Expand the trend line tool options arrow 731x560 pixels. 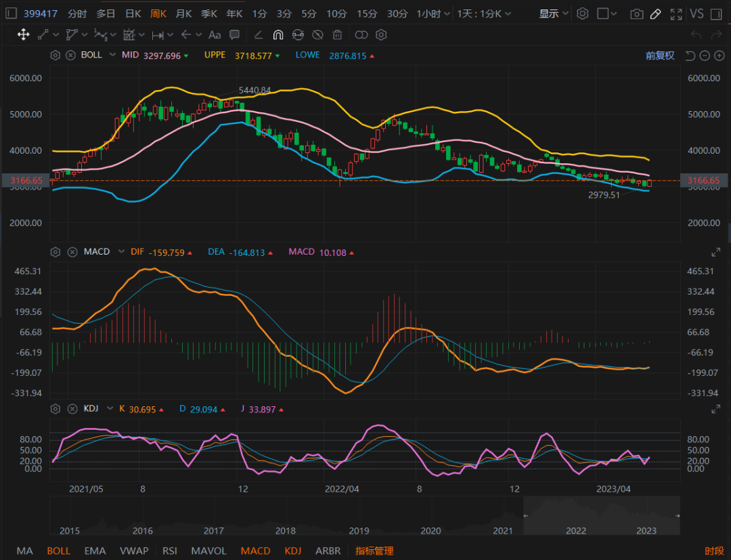pyautogui.click(x=56, y=35)
